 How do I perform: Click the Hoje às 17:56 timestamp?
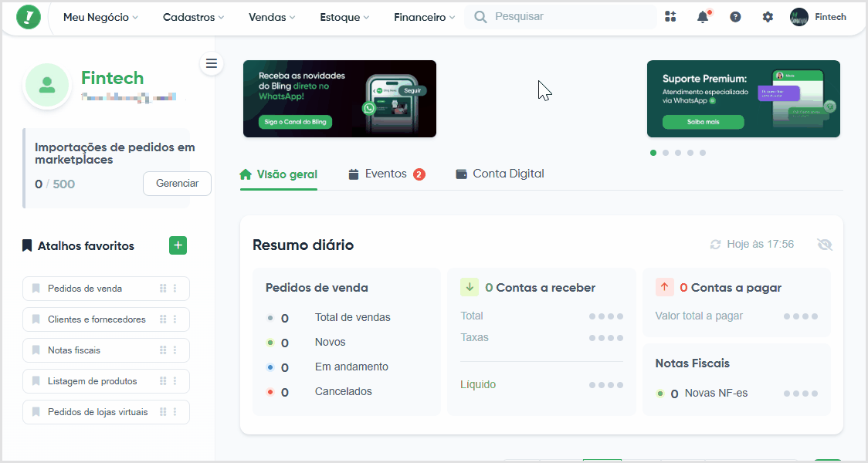pos(760,244)
